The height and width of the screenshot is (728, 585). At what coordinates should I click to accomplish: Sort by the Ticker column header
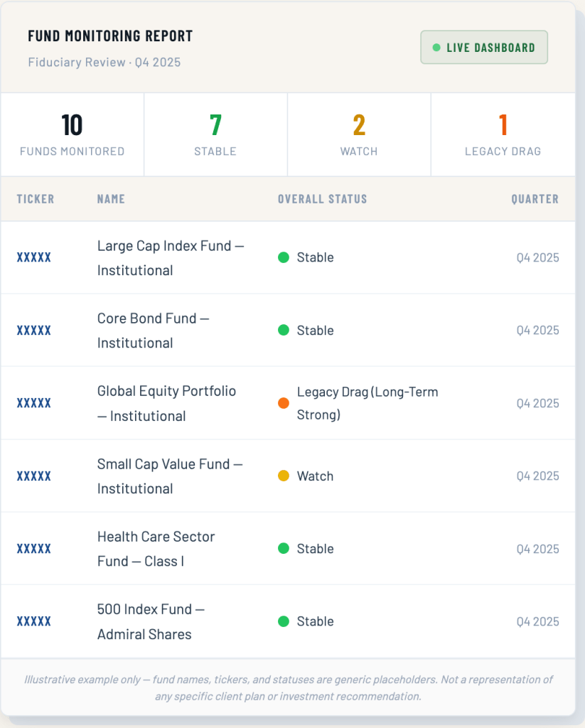click(36, 199)
